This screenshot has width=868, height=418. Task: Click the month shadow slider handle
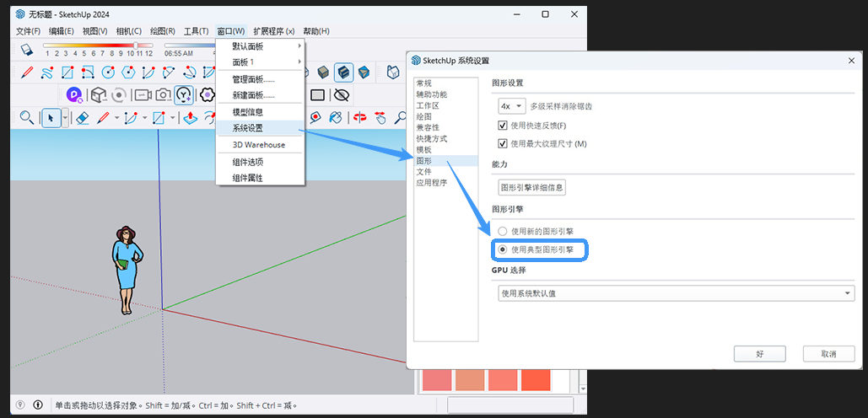pyautogui.click(x=136, y=46)
